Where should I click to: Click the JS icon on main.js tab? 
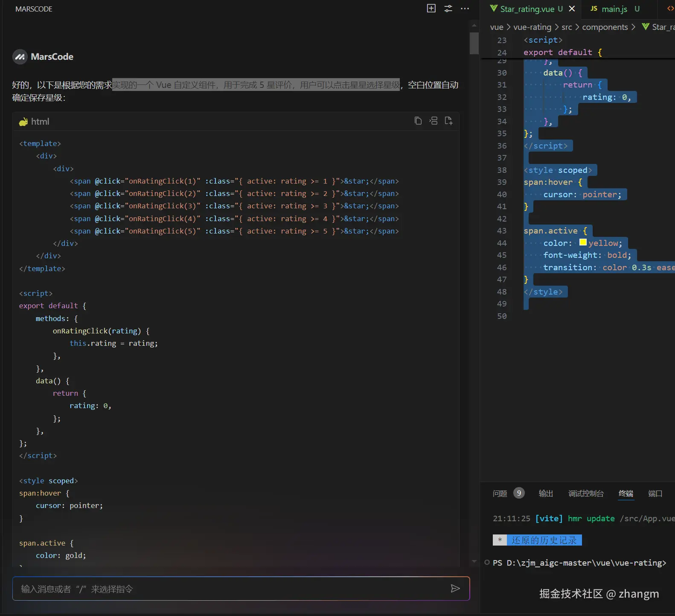[x=594, y=9]
